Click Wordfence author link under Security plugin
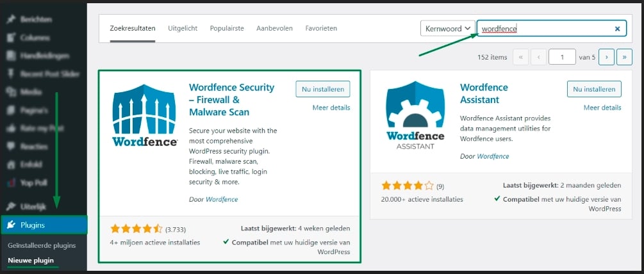 point(222,199)
